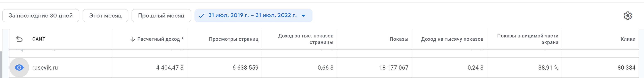Sort by Показы column header
The image size is (644, 78).
399,39
